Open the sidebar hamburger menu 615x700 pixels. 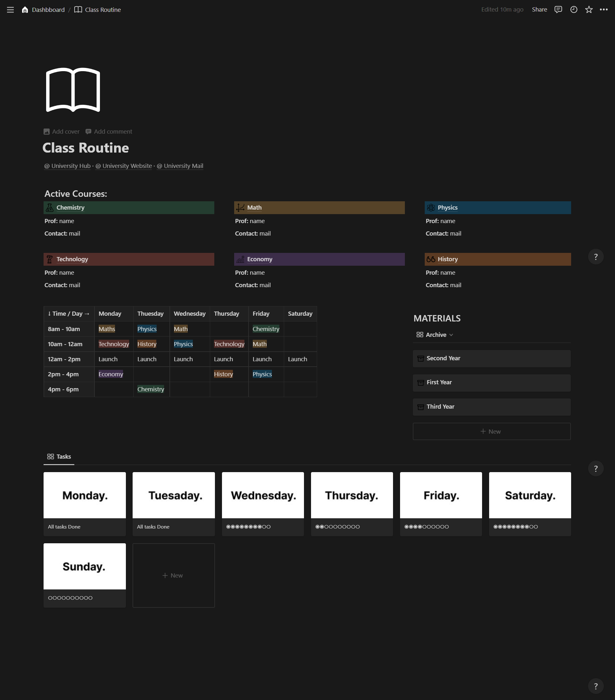(x=10, y=10)
